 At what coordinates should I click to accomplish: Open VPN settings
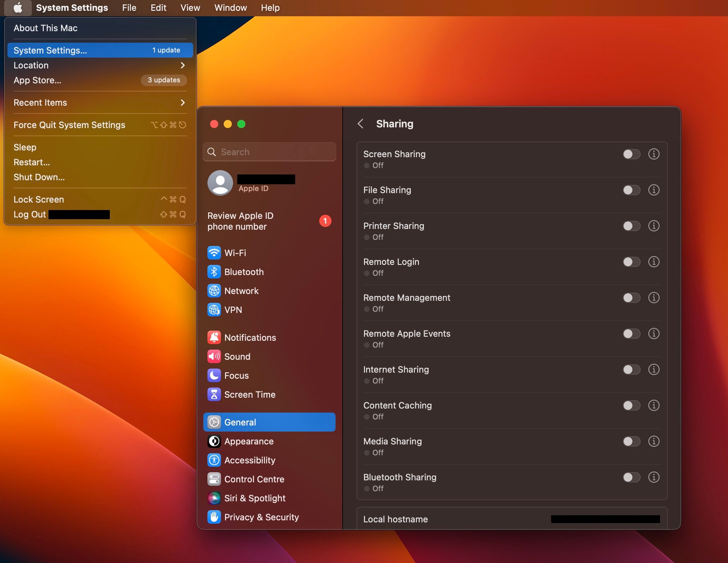point(233,310)
